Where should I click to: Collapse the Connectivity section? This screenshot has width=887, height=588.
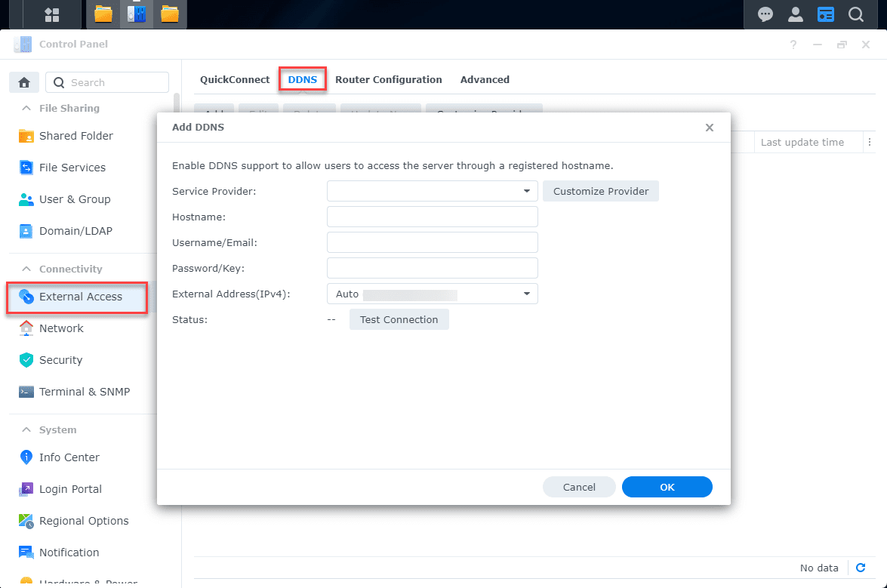click(x=26, y=269)
